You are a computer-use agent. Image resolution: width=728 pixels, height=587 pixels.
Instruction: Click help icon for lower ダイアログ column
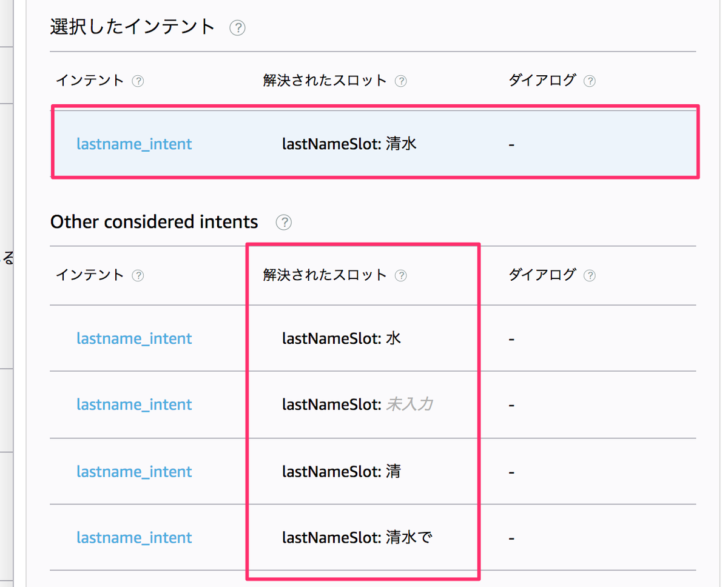click(589, 275)
